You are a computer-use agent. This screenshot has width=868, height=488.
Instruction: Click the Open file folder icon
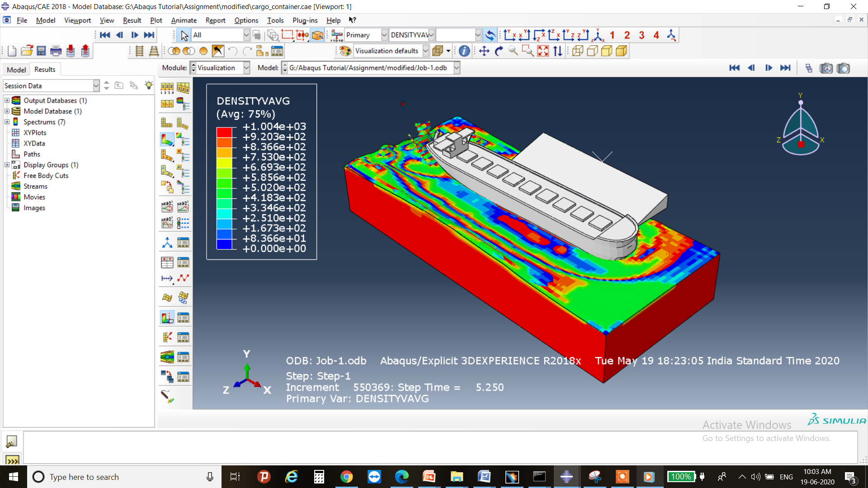[27, 51]
